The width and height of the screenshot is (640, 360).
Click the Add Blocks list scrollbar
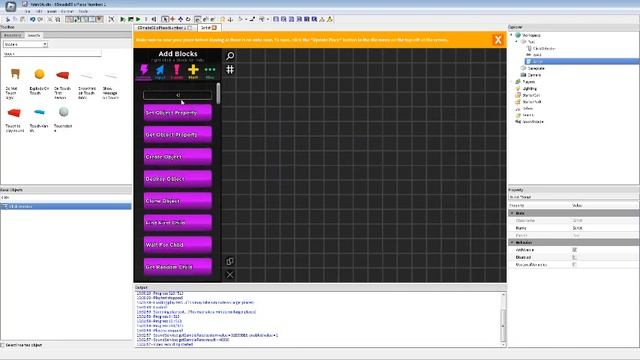pos(218,93)
